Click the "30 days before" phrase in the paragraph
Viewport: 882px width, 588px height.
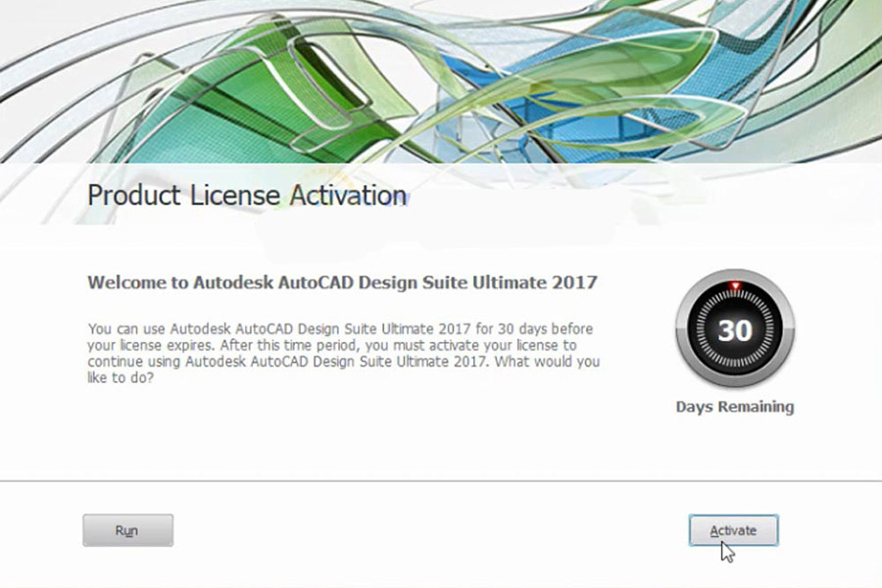(545, 328)
